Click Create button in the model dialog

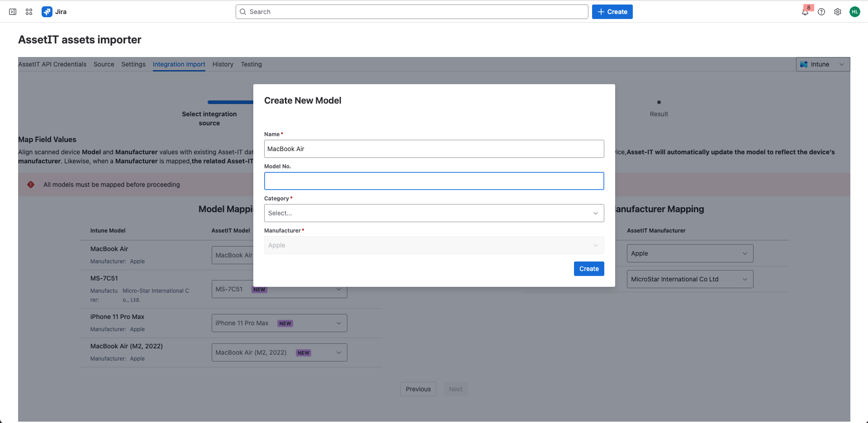[x=588, y=269]
